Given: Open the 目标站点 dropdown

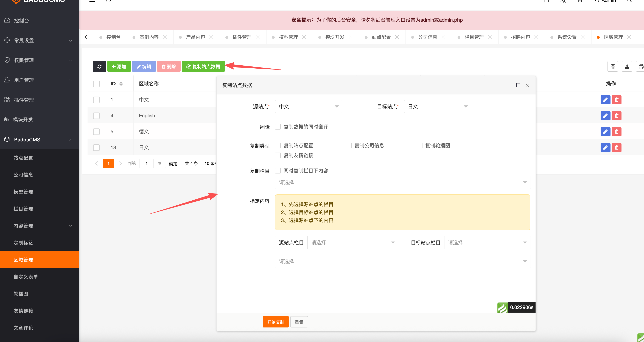Looking at the screenshot, I should tap(437, 106).
